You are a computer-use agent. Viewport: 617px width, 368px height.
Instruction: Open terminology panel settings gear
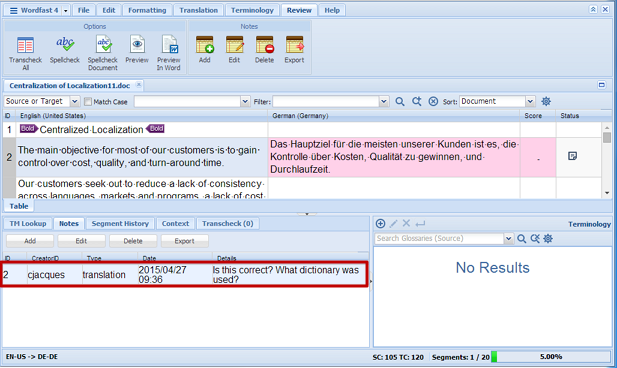[548, 239]
